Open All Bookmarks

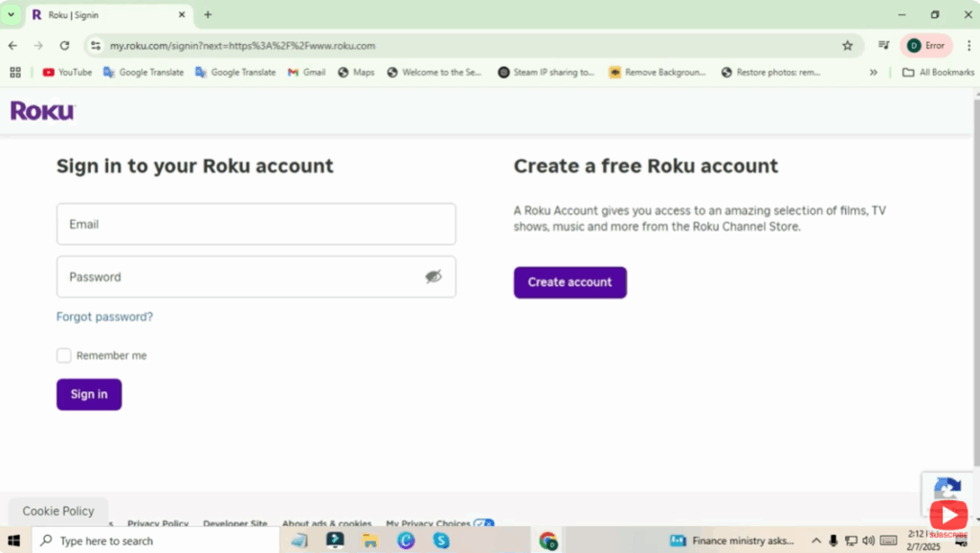coord(937,72)
